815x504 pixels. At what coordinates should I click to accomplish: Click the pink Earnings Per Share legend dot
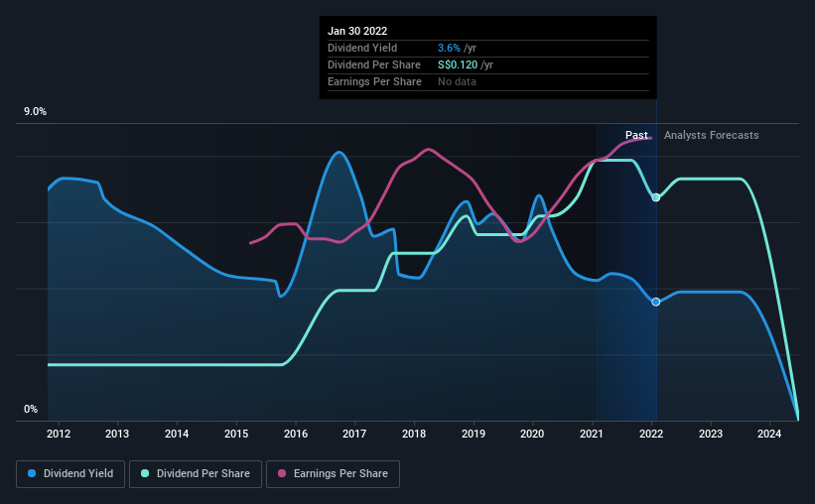282,473
